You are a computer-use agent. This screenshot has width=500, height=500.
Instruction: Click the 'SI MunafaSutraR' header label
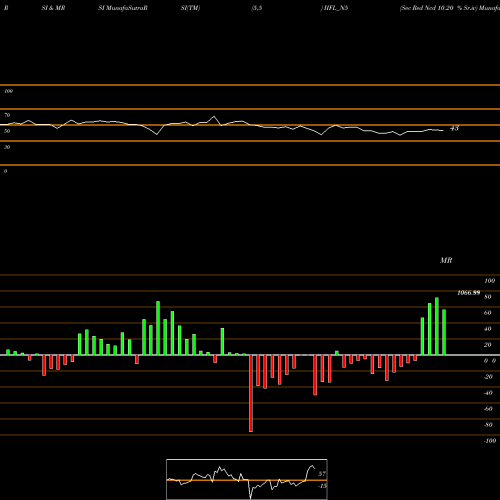(x=123, y=8)
